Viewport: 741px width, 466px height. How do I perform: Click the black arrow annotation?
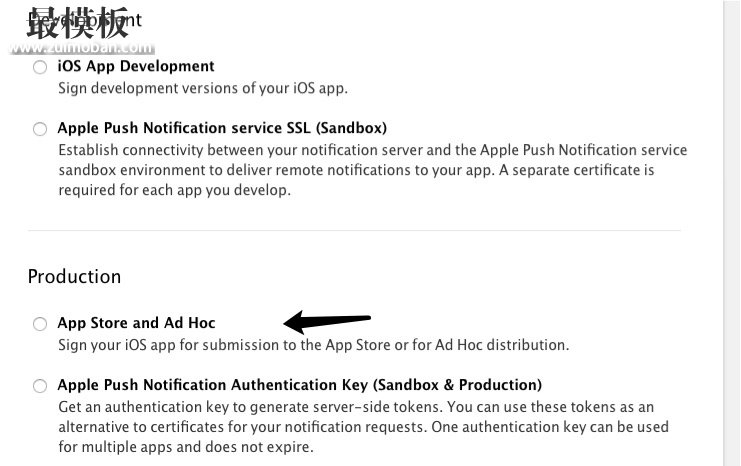click(x=327, y=322)
